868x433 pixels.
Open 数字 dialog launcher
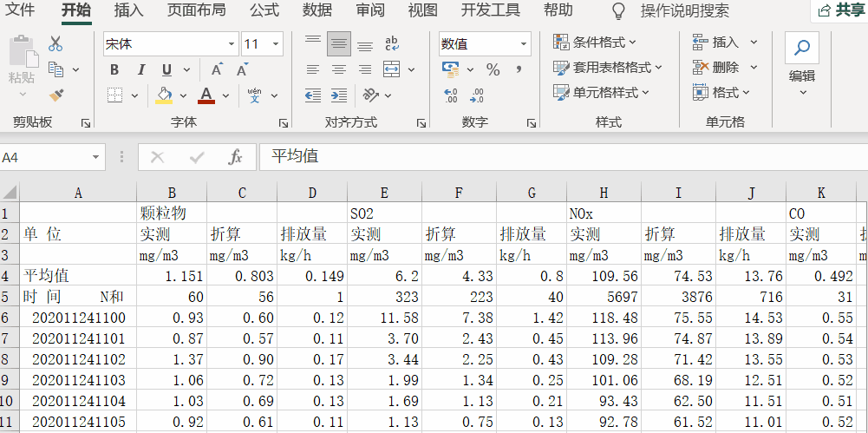click(532, 123)
